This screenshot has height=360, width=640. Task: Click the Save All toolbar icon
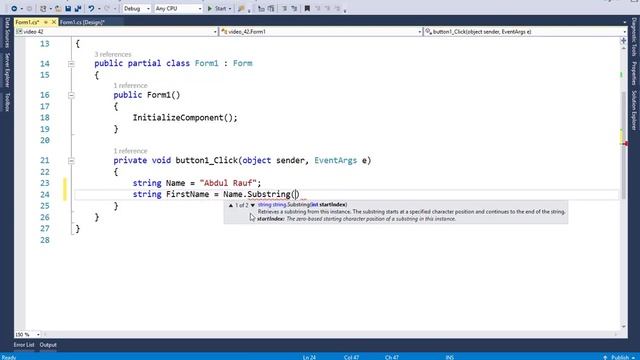click(x=78, y=8)
